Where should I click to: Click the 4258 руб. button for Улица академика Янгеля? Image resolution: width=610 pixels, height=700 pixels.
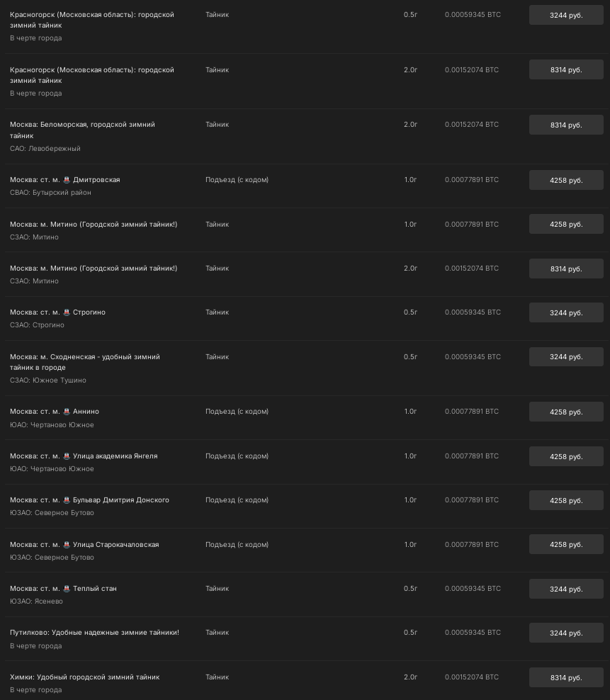(x=565, y=456)
